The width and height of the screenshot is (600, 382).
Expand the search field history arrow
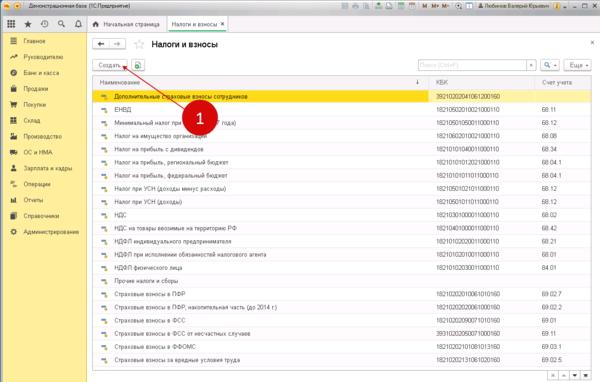click(531, 65)
